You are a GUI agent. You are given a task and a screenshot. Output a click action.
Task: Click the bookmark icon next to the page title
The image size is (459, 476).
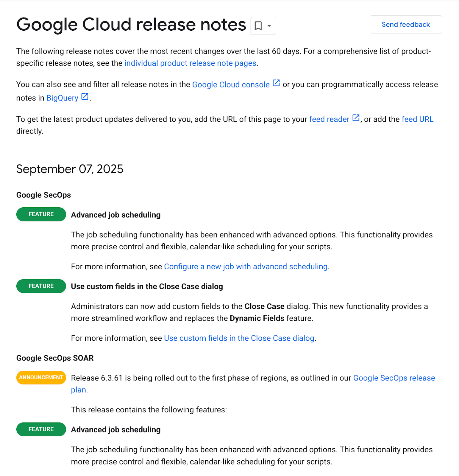pyautogui.click(x=259, y=26)
